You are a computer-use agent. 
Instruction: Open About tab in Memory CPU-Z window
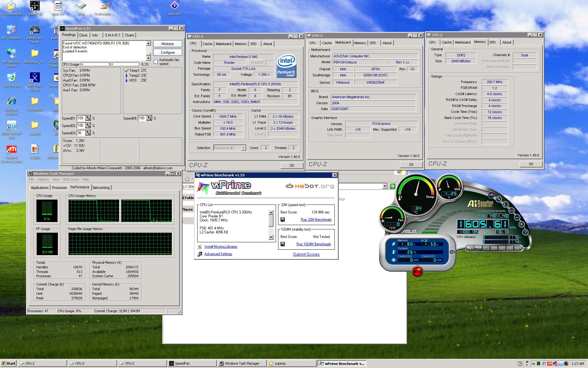pos(507,42)
